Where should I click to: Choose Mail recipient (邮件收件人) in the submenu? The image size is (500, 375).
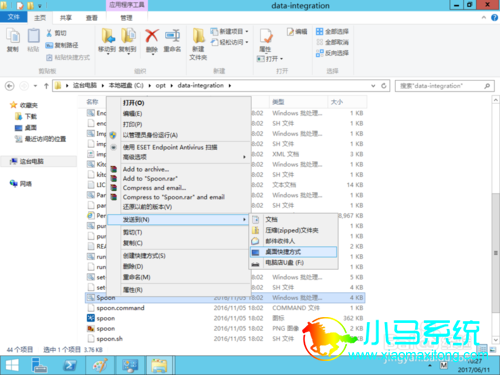[293, 241]
